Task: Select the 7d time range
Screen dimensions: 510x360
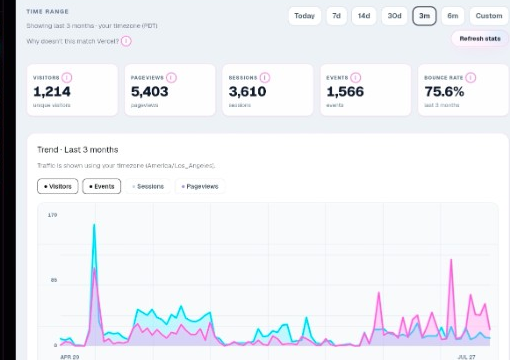Action: pyautogui.click(x=336, y=16)
